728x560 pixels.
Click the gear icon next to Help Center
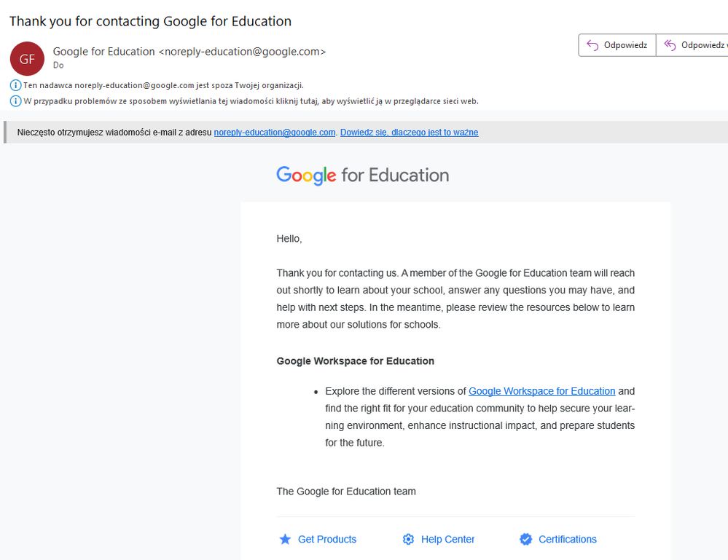point(408,540)
